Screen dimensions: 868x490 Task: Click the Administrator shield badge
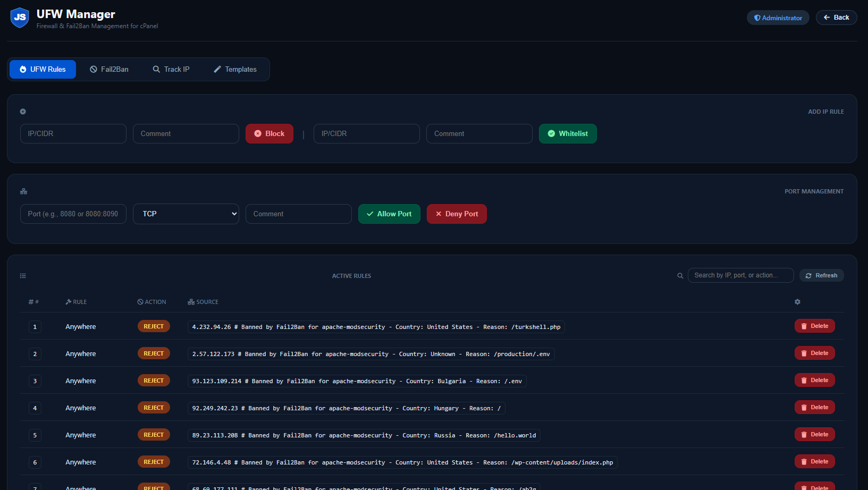pos(778,18)
